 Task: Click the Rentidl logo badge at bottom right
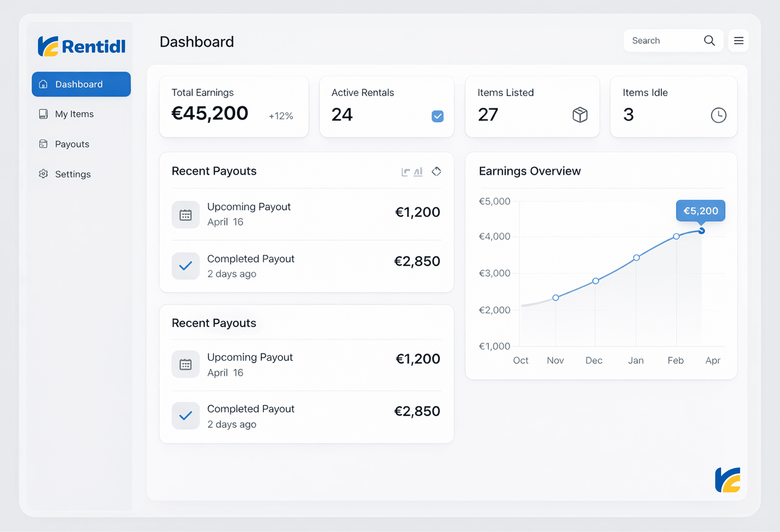click(728, 480)
